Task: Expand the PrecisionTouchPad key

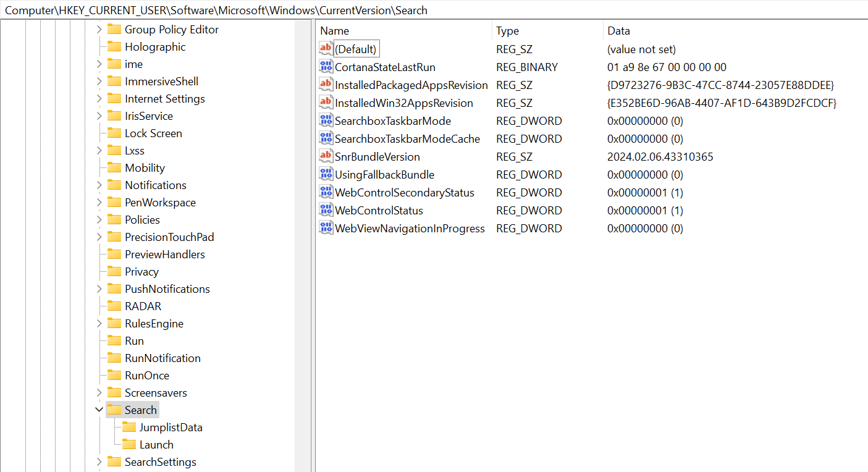Action: pos(99,237)
